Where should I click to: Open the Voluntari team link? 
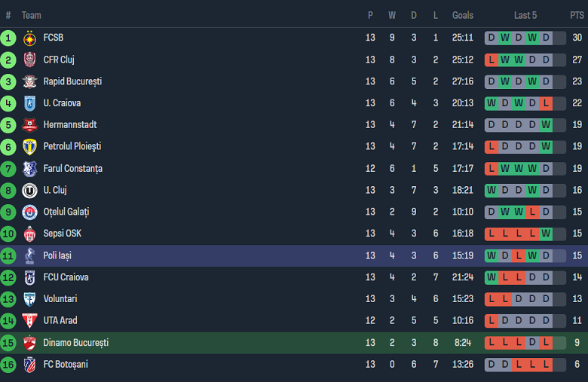pyautogui.click(x=60, y=299)
